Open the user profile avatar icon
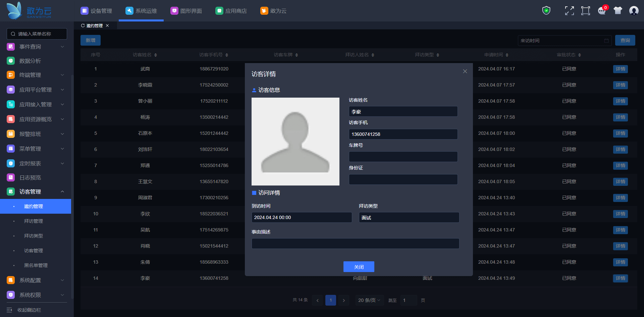The height and width of the screenshot is (317, 644). (634, 11)
